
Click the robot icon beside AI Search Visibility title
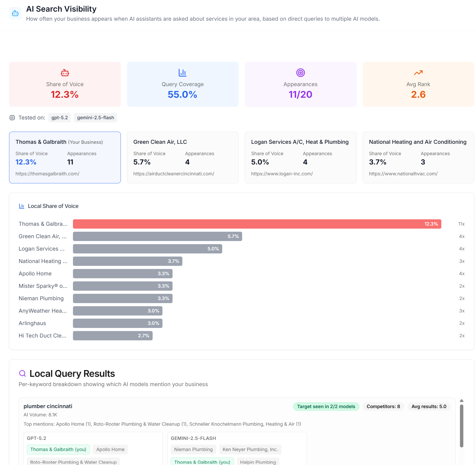[15, 13]
